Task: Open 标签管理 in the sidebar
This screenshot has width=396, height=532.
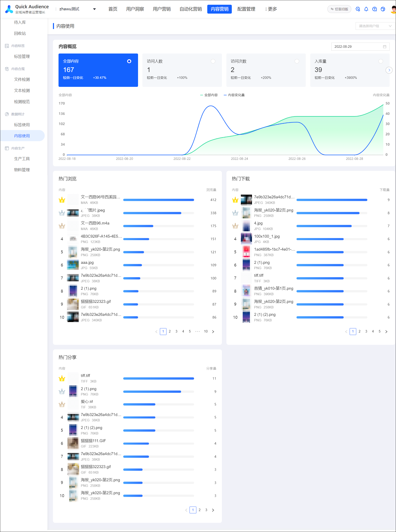Action: pyautogui.click(x=22, y=57)
